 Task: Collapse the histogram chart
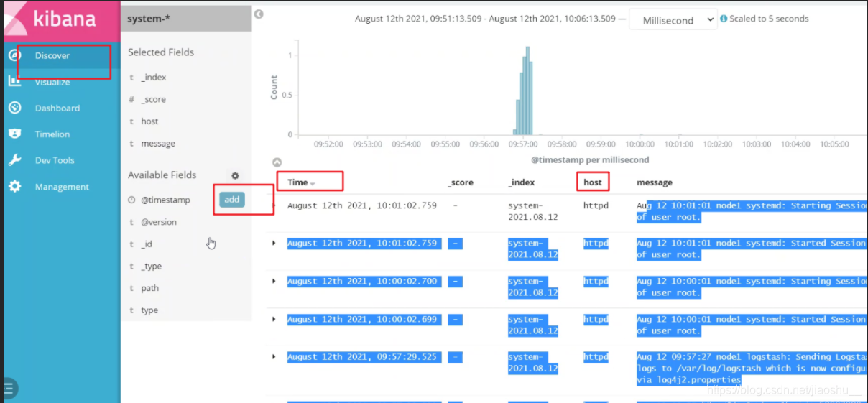277,162
